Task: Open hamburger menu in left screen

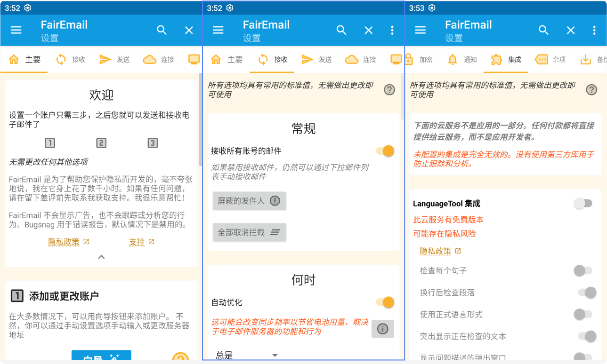Action: (16, 30)
